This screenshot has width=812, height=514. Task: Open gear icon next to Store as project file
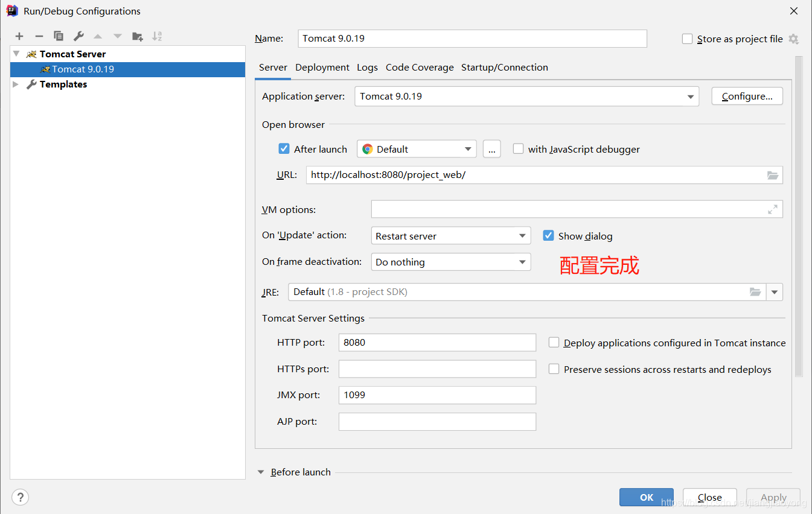coord(793,39)
